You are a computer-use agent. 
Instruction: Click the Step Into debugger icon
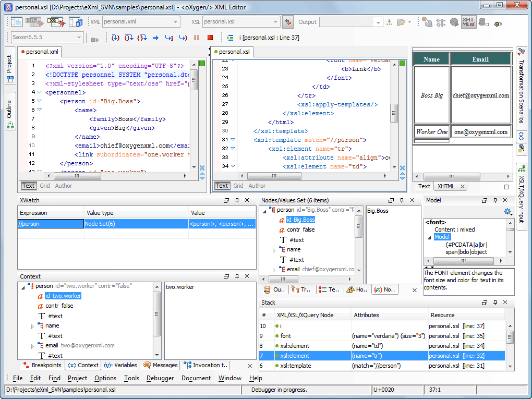(x=115, y=38)
